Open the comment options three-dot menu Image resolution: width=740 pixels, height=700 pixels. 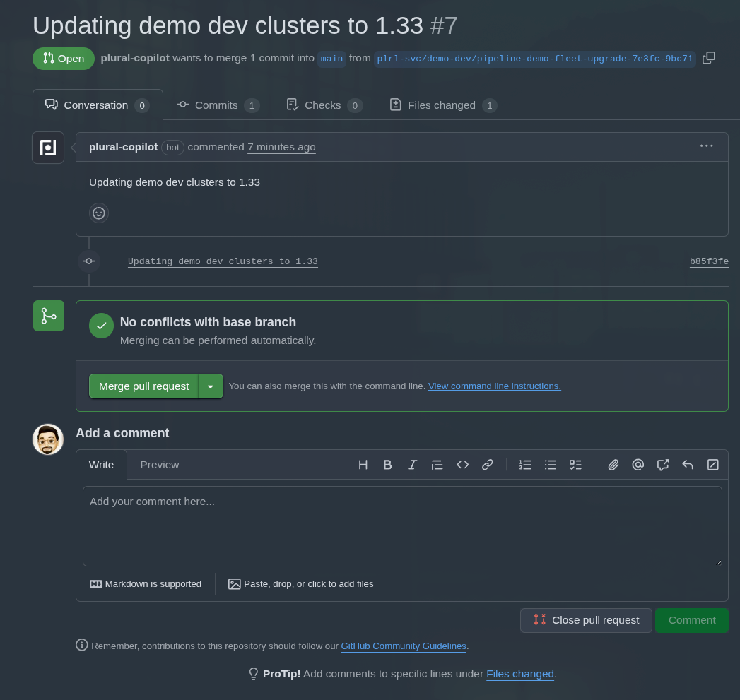pyautogui.click(x=707, y=146)
